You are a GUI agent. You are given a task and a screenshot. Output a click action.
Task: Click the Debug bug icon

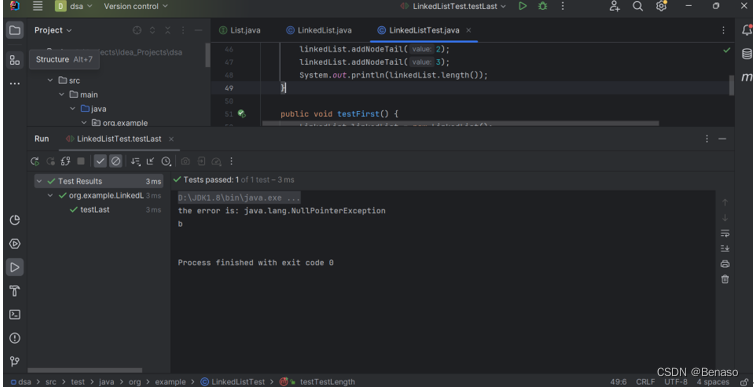(x=542, y=6)
